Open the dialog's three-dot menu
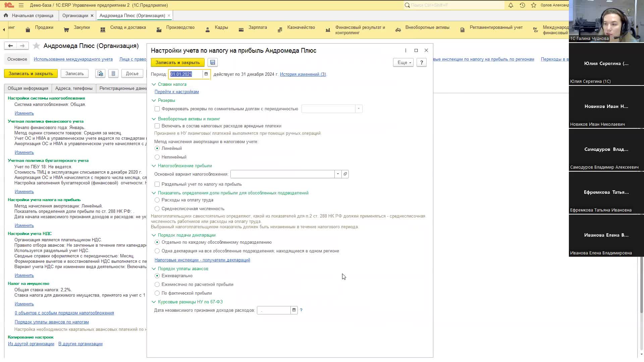Viewport: 644px width, 362px height. coord(406,50)
